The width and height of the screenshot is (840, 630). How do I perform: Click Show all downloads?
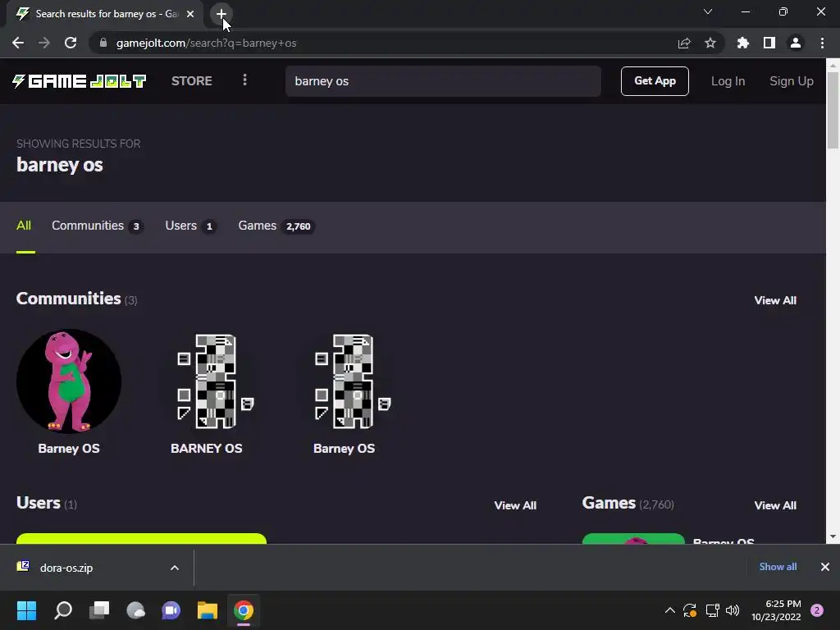coord(778,567)
